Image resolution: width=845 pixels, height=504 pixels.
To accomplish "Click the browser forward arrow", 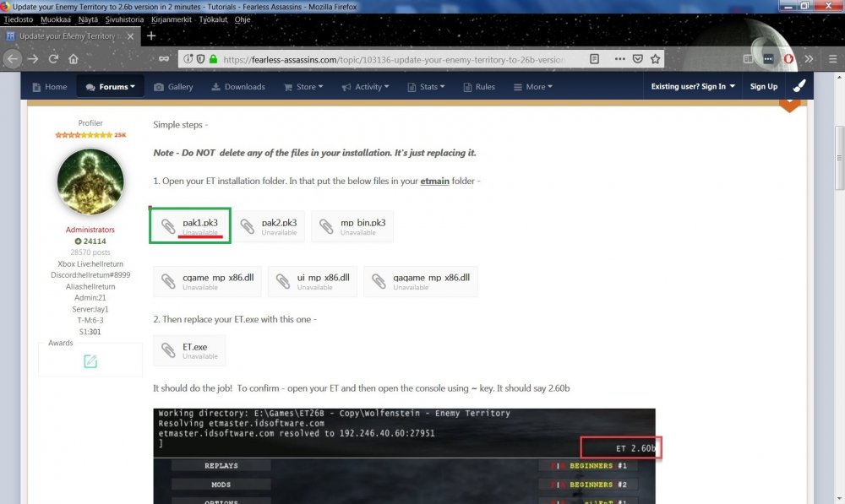I will (33, 59).
